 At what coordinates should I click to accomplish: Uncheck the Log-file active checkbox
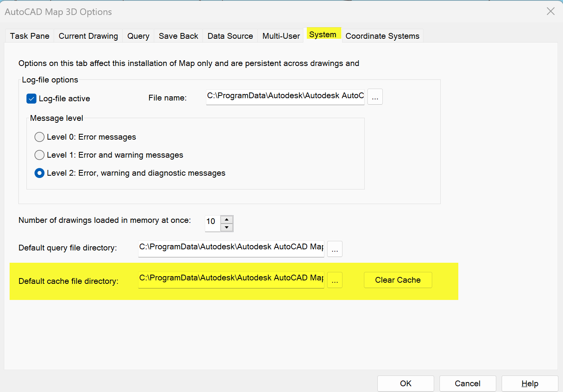(x=31, y=99)
